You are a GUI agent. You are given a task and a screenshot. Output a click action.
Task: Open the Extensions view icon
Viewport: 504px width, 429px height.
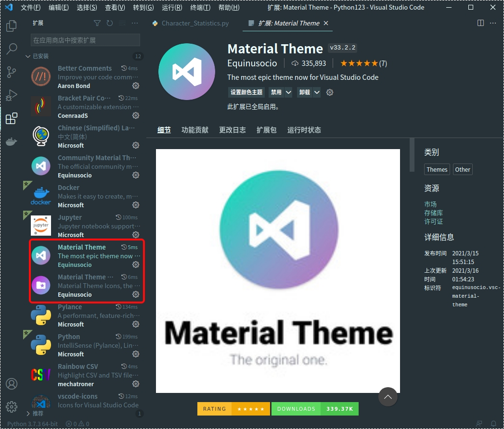pyautogui.click(x=12, y=118)
